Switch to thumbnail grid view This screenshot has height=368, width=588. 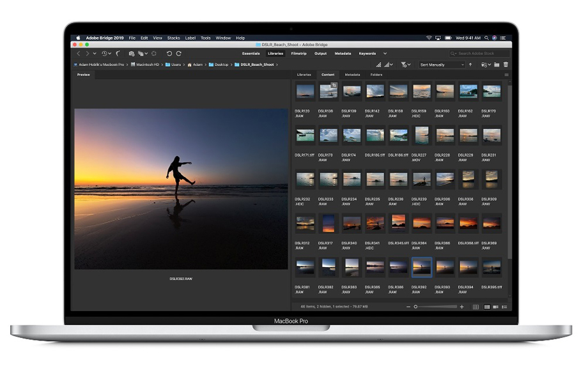[488, 307]
